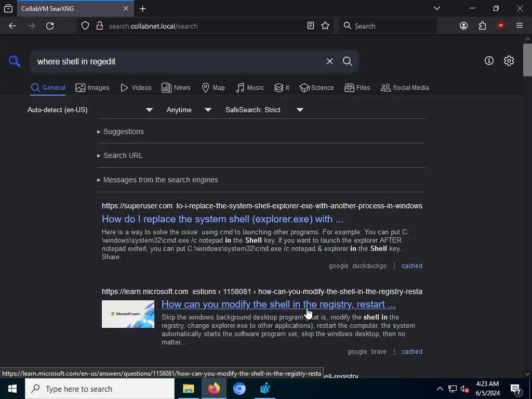The image size is (532, 399).
Task: Open 'How can you modify the shell' result
Action: tap(278, 304)
